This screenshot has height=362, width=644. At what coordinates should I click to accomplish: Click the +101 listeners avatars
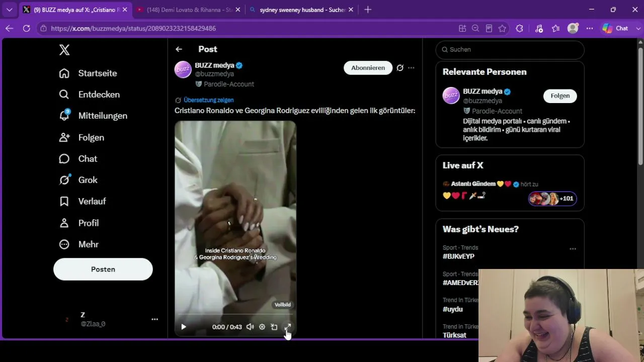pyautogui.click(x=552, y=199)
